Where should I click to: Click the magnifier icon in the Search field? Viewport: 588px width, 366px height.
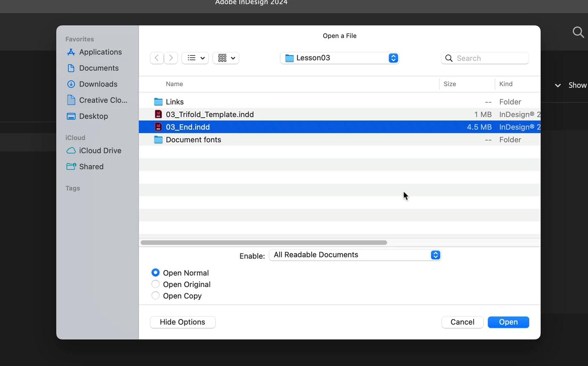click(x=449, y=58)
